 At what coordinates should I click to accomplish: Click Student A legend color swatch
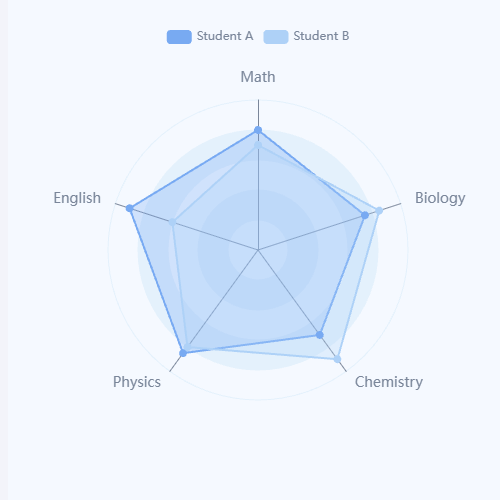coord(179,37)
